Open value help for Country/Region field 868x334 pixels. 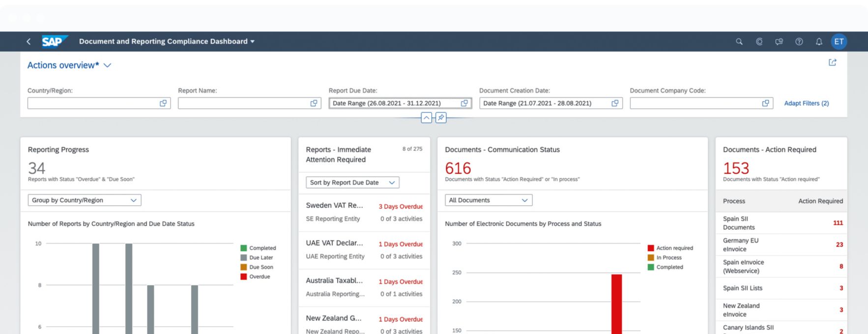[x=163, y=103]
